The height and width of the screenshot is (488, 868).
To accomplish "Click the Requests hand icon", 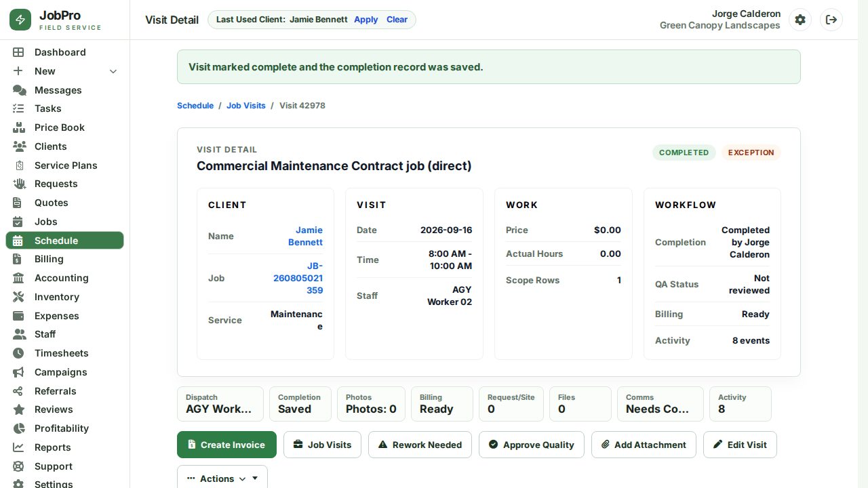I will [19, 184].
